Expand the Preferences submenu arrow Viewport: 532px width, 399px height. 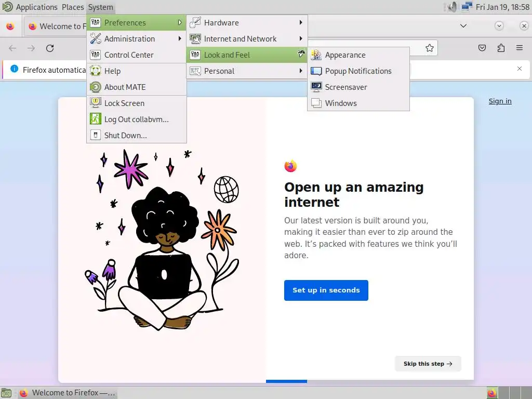[x=180, y=23]
